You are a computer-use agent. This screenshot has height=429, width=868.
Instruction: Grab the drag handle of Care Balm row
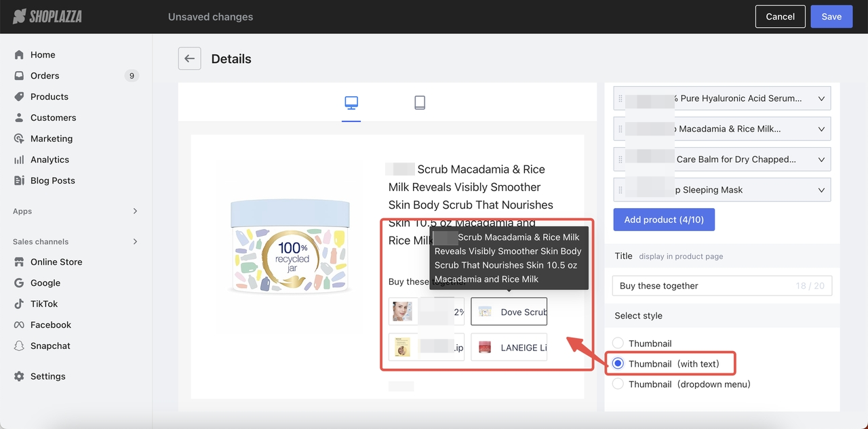[620, 159]
